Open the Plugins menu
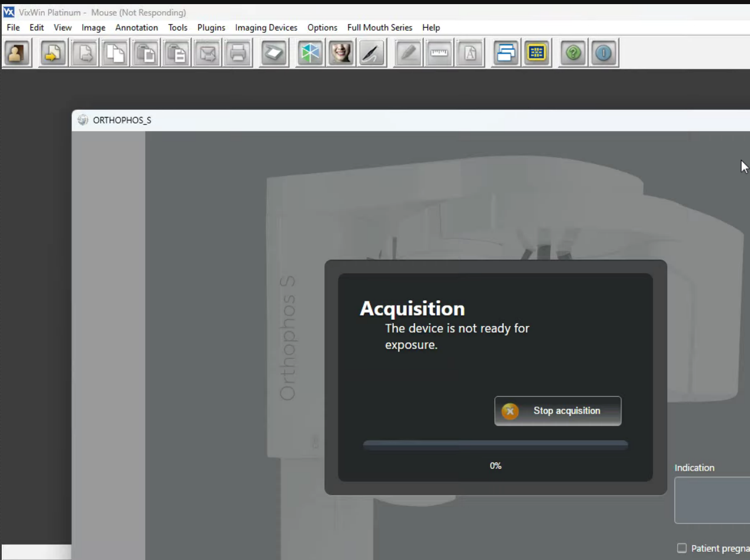750x560 pixels. click(211, 28)
